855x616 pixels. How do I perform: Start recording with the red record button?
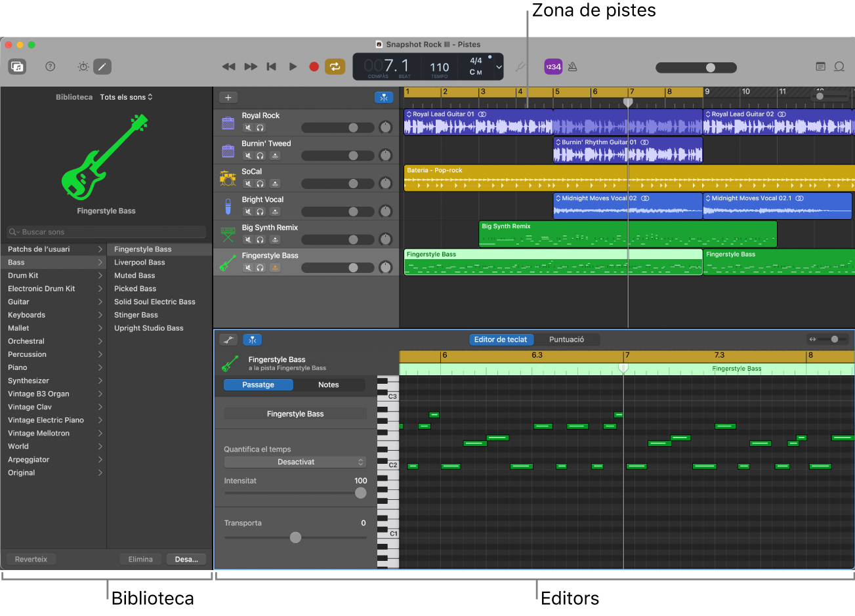[x=314, y=66]
